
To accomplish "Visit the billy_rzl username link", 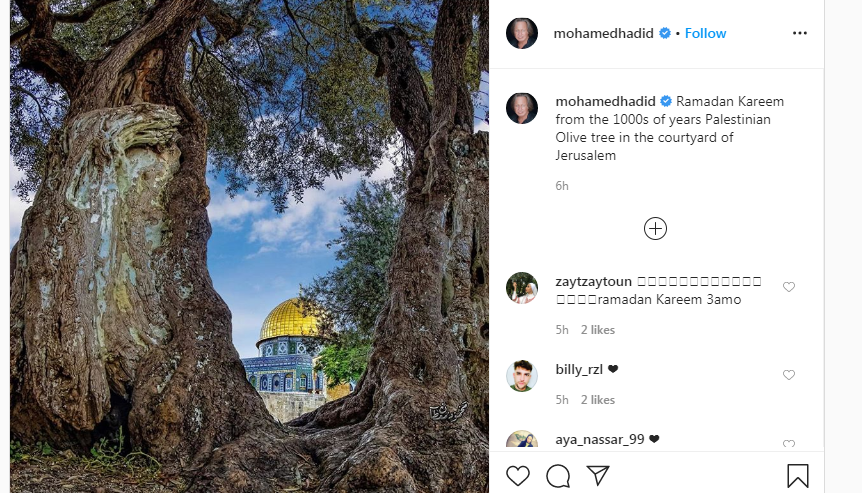I will 579,369.
